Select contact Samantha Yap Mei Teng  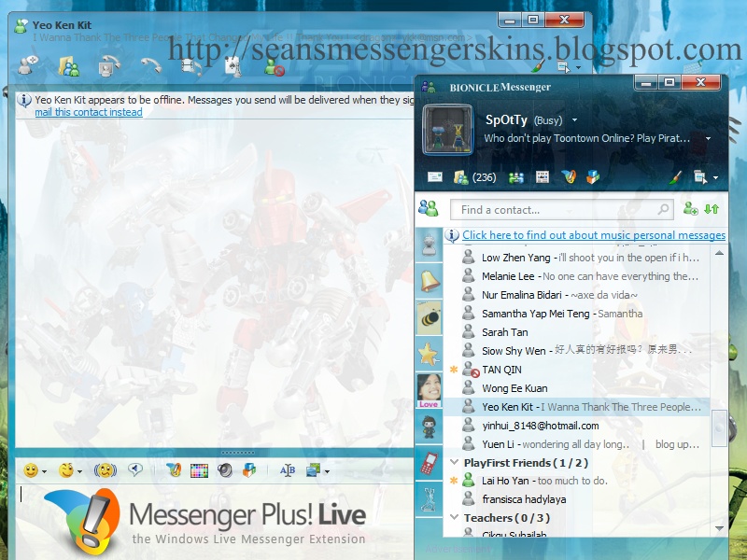click(576, 314)
